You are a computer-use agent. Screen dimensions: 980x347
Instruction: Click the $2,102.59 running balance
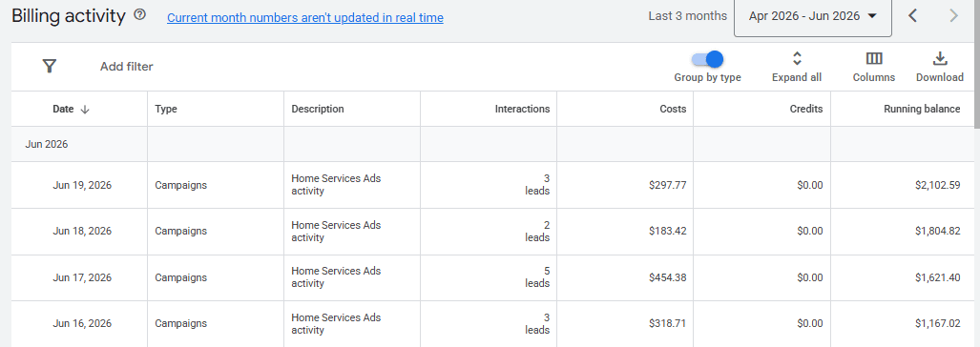coord(937,185)
